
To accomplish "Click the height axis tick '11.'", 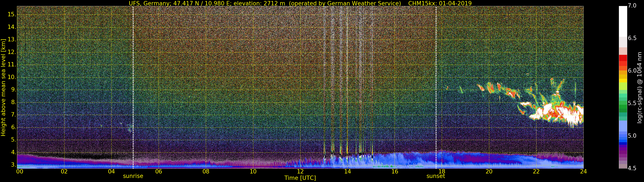I will pos(12,65).
